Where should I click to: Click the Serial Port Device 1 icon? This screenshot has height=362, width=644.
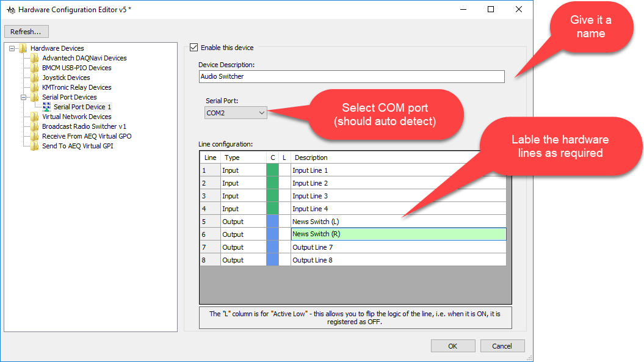(47, 107)
